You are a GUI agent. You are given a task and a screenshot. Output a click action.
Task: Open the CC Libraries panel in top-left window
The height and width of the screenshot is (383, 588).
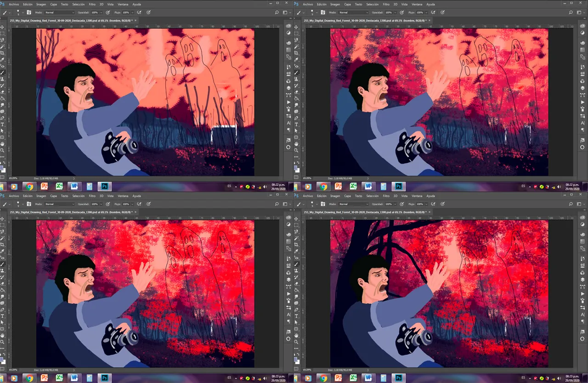pos(288,26)
